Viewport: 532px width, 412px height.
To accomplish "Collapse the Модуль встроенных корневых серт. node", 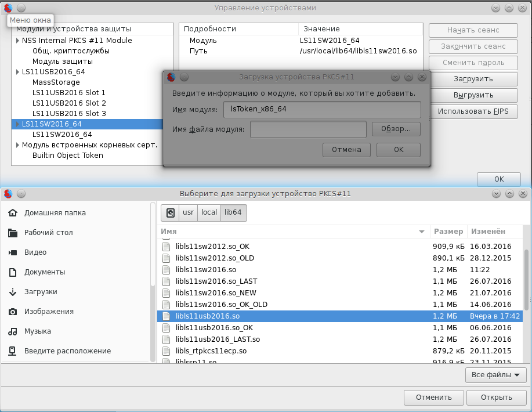I will [x=17, y=145].
